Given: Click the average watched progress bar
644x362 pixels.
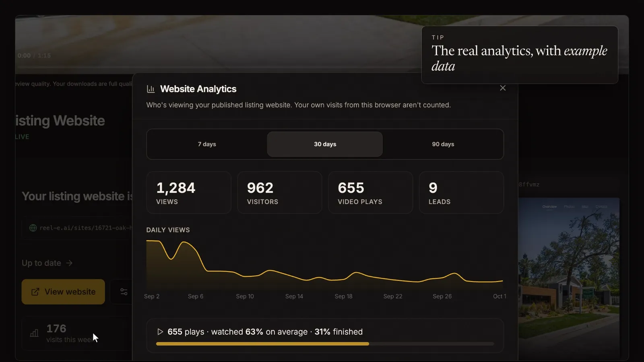Looking at the screenshot, I should pyautogui.click(x=325, y=344).
